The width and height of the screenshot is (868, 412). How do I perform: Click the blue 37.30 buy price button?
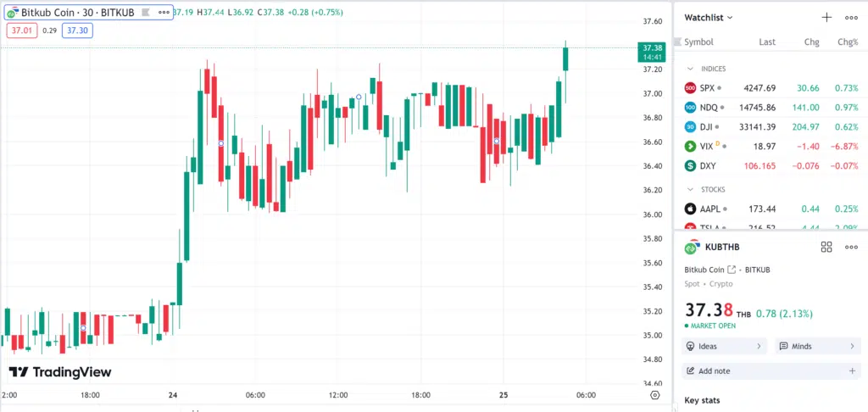(77, 31)
